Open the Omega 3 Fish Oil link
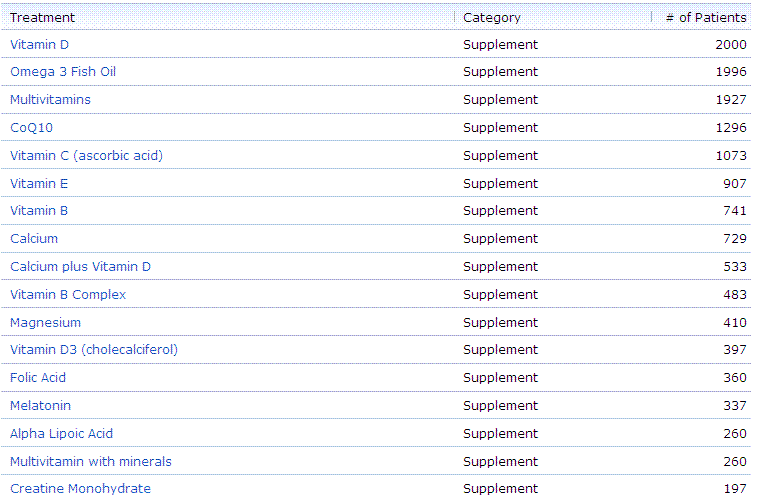The image size is (778, 497). 63,72
